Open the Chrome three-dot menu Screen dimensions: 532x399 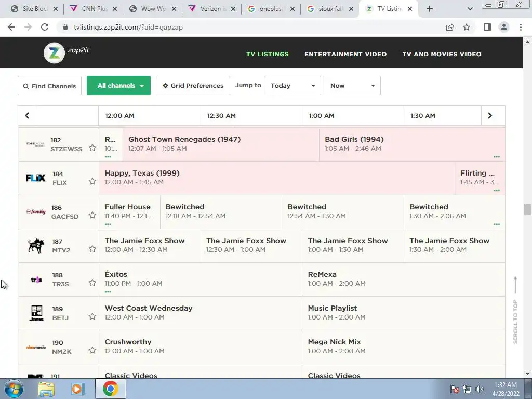tap(521, 27)
